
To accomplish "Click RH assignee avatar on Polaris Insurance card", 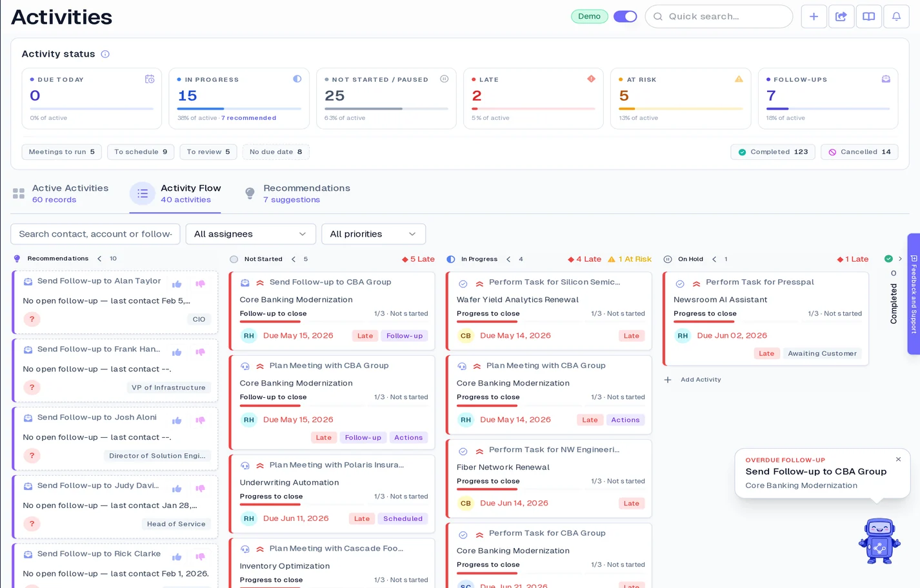I will (x=249, y=518).
